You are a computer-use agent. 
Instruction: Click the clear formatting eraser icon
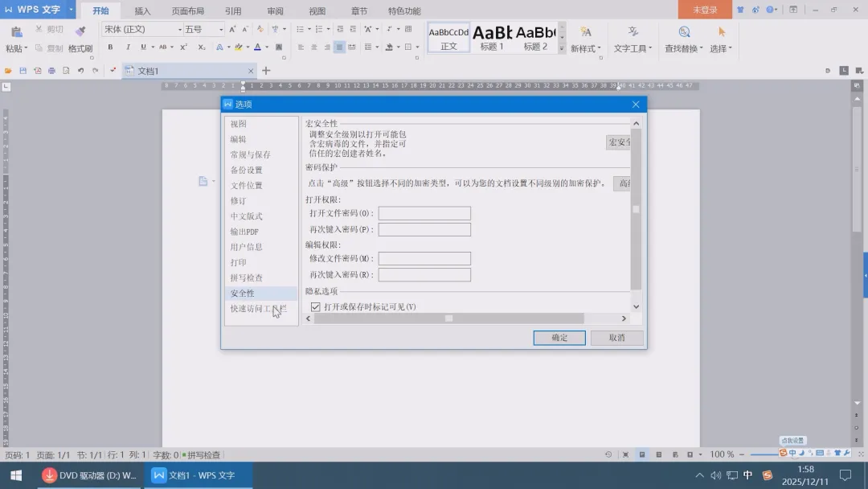click(260, 29)
